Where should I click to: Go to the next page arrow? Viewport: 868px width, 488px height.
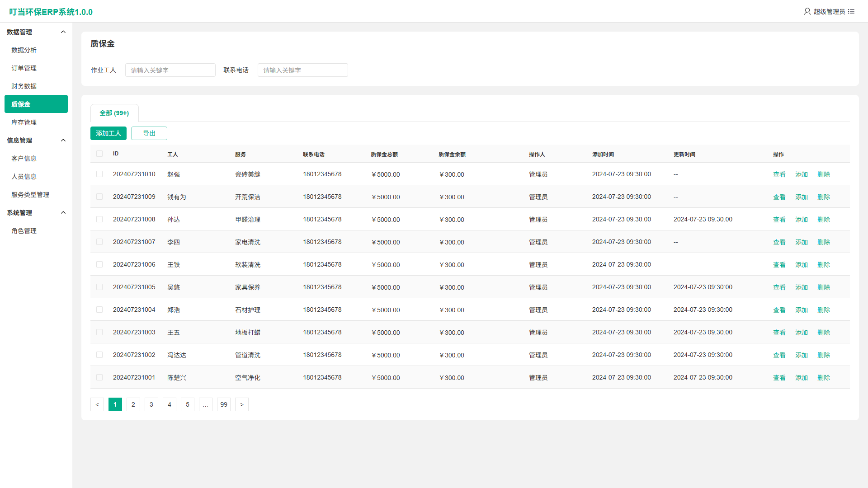click(242, 404)
